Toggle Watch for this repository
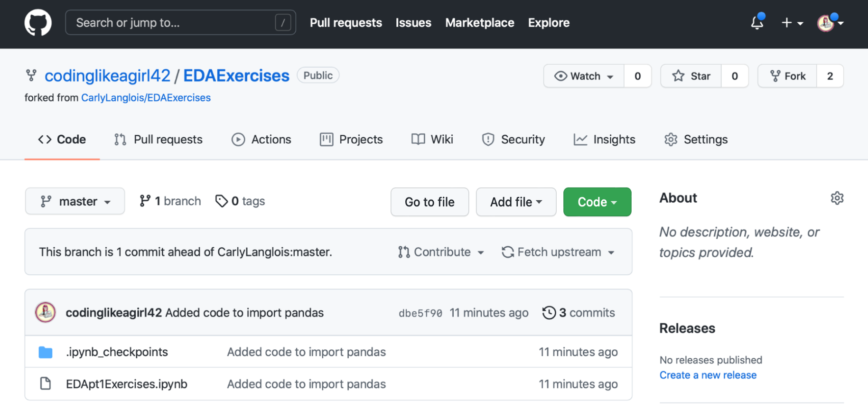This screenshot has height=411, width=868. (x=584, y=76)
